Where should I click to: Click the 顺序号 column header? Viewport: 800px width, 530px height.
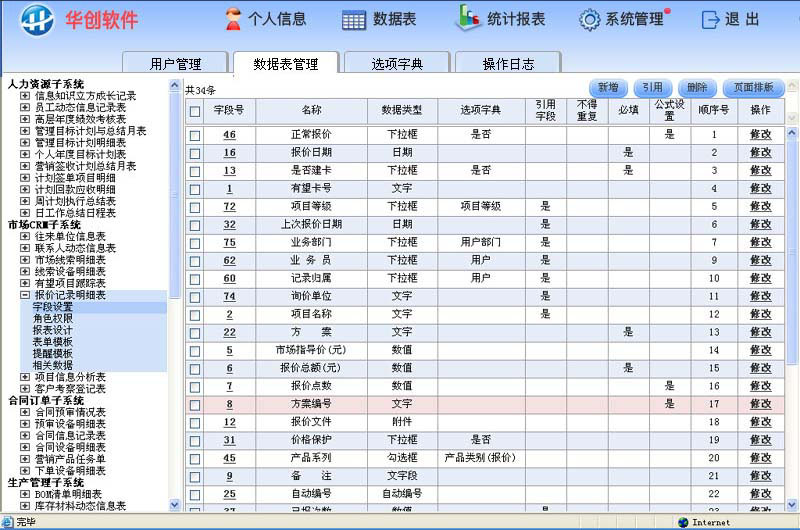click(x=714, y=110)
